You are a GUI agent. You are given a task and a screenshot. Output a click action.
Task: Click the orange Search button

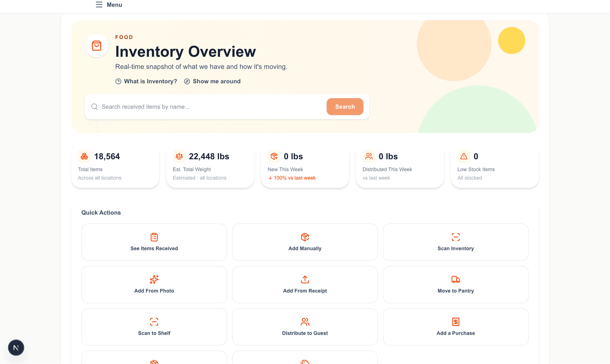coord(345,107)
